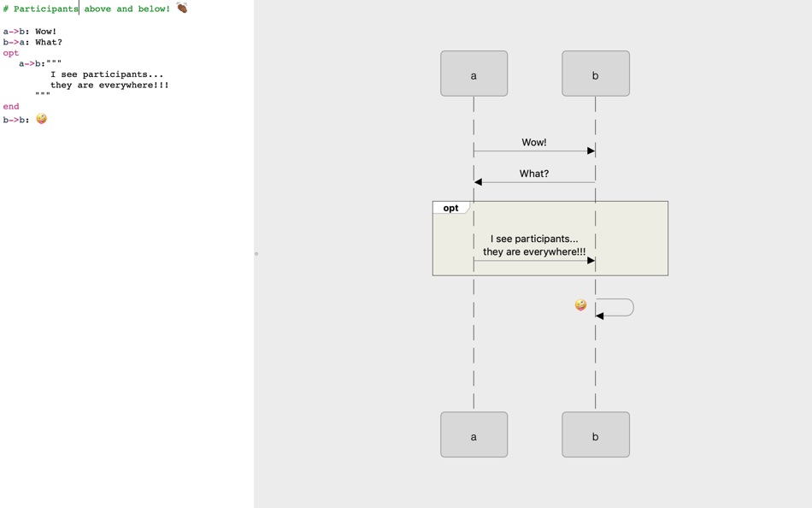Click the diagram message 'I see participants... they are everywhere!!!'
This screenshot has height=508, width=812.
point(534,245)
